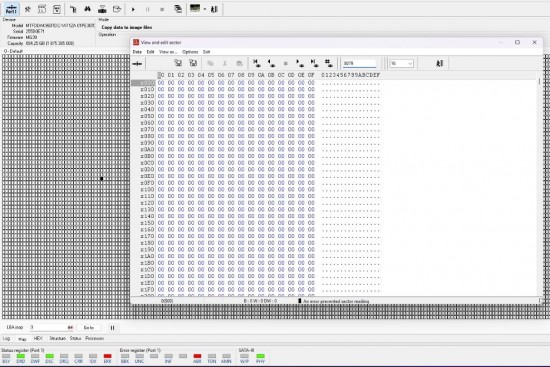Click the green monitor icon in main toolbar

(x=195, y=8)
